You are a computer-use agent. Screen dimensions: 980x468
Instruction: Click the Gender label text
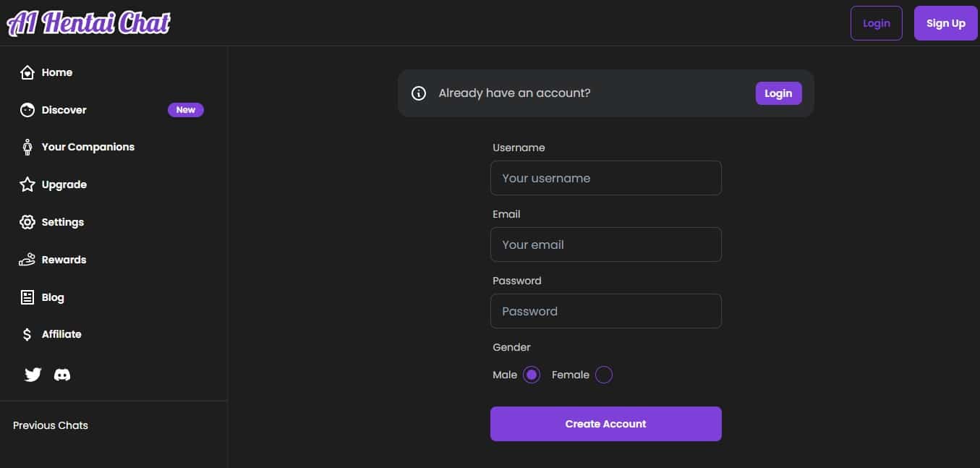pos(511,347)
